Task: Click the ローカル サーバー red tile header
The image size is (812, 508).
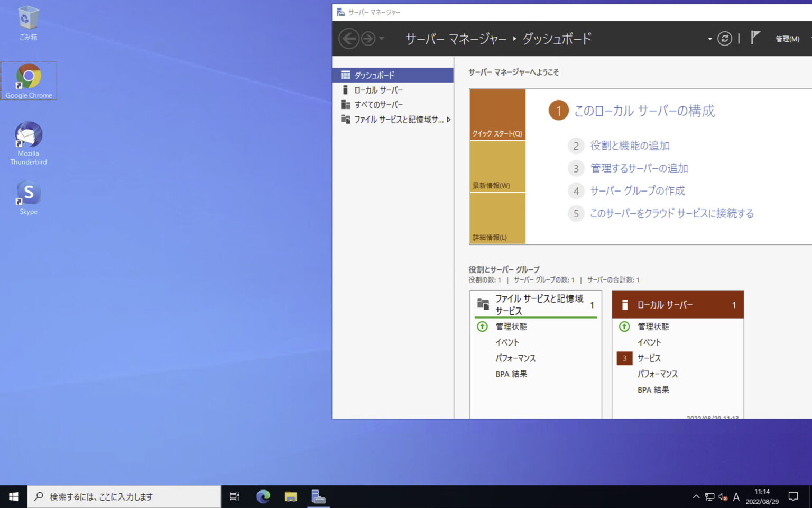Action: [678, 305]
